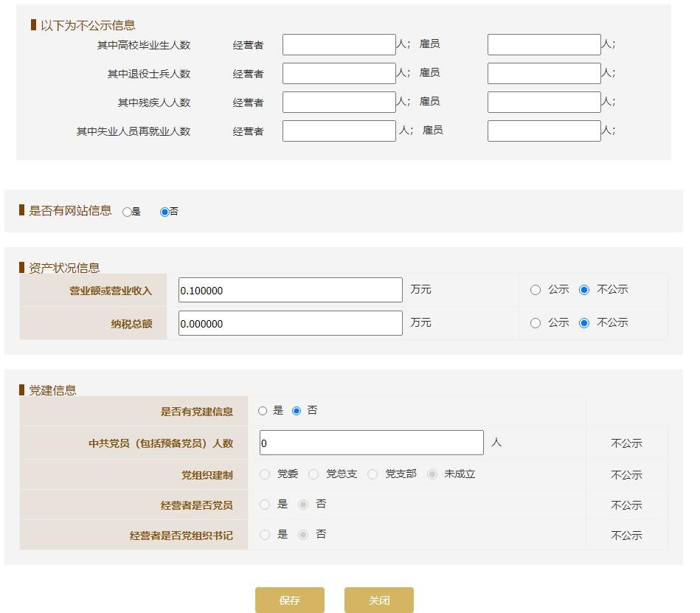Select 党支部 under 党组织建制

click(x=372, y=474)
